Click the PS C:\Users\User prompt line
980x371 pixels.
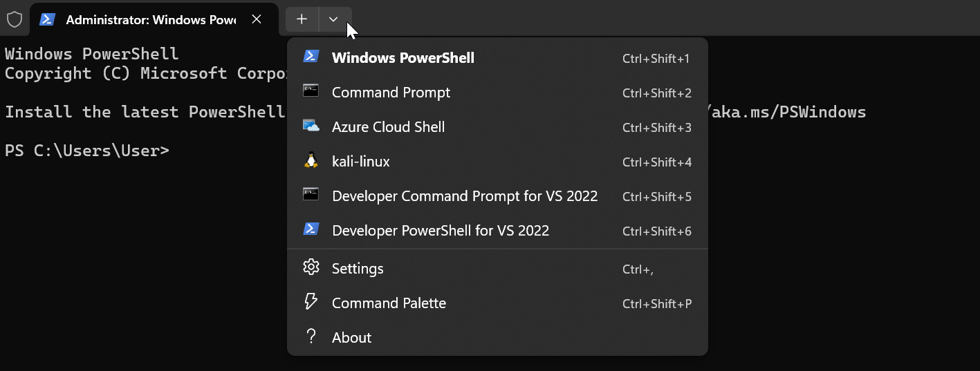tap(87, 150)
